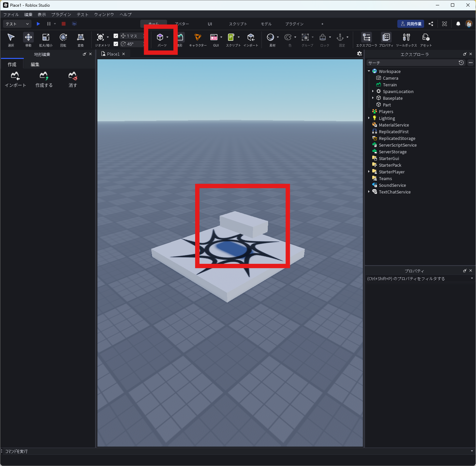Expand the Lighting service node

369,118
